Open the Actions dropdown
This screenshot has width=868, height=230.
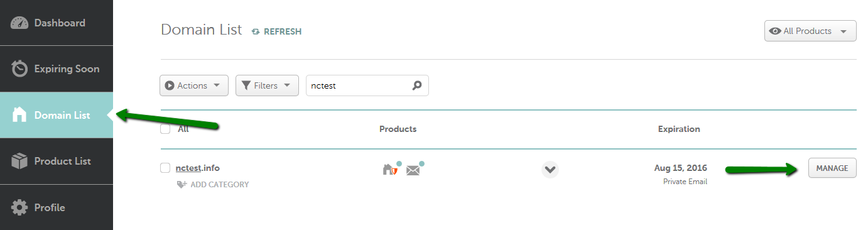[x=194, y=85]
